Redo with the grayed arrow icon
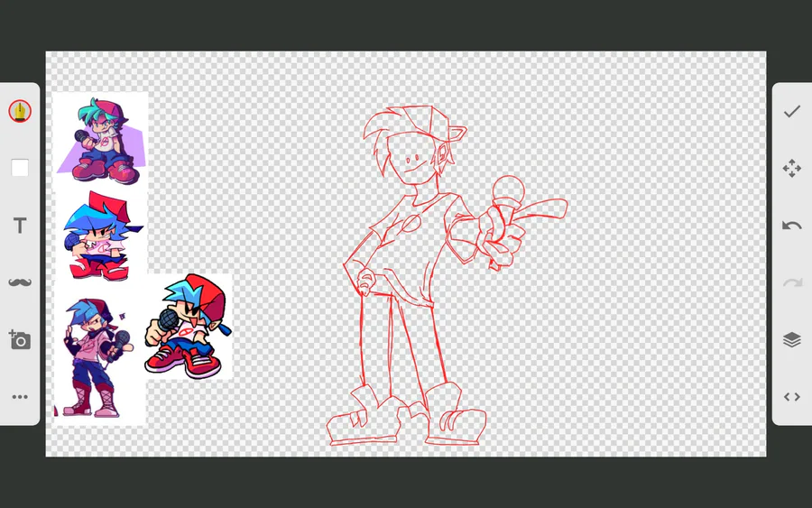 click(x=792, y=282)
